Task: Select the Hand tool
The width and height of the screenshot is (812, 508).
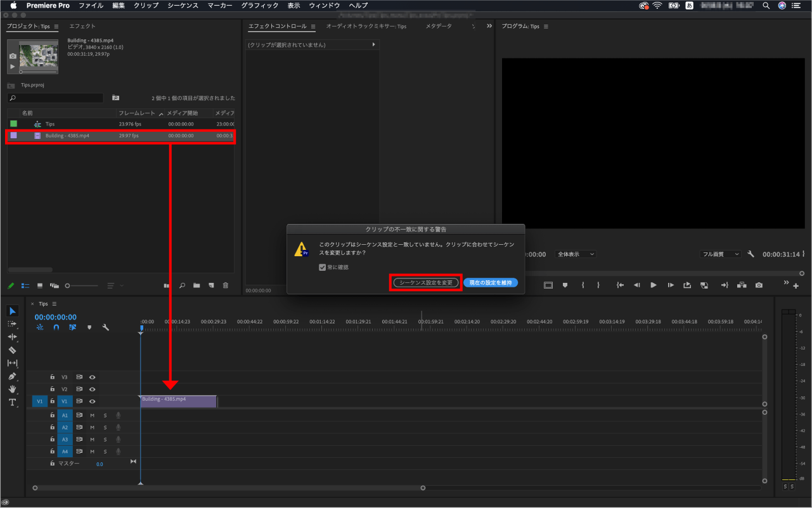Action: point(13,389)
